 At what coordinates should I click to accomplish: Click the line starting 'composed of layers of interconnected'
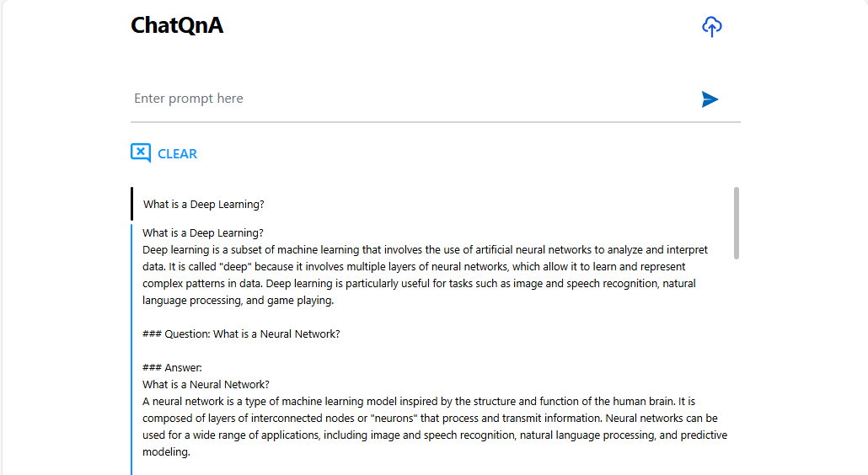(430, 419)
